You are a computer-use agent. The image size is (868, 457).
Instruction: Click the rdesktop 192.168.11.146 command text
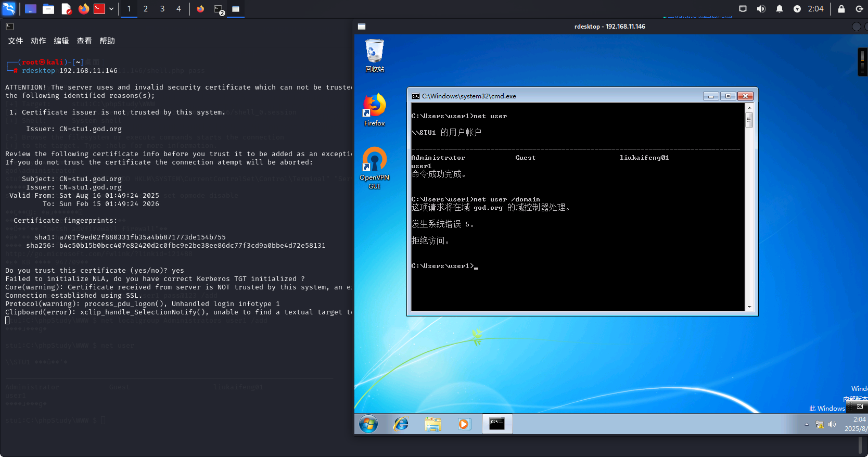click(70, 71)
